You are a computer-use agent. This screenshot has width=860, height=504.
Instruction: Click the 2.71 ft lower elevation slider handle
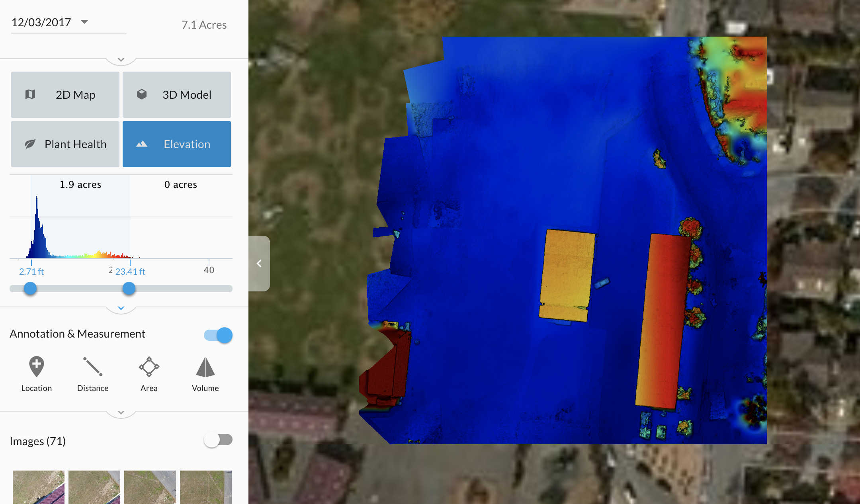coord(30,289)
